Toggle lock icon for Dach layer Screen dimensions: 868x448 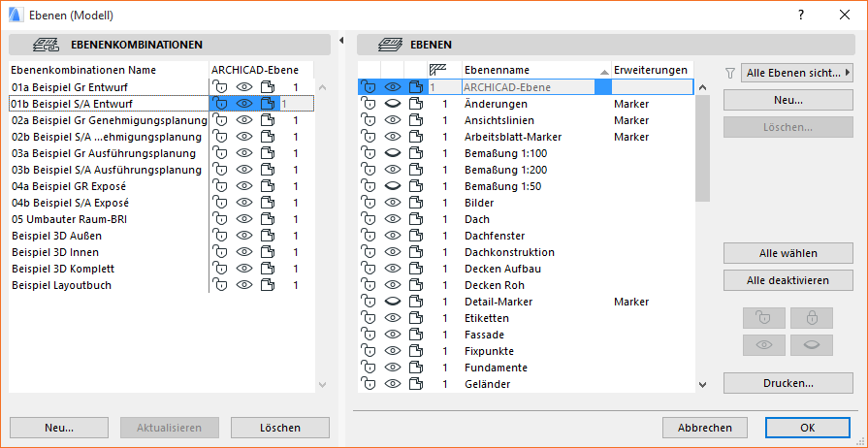[x=369, y=219]
